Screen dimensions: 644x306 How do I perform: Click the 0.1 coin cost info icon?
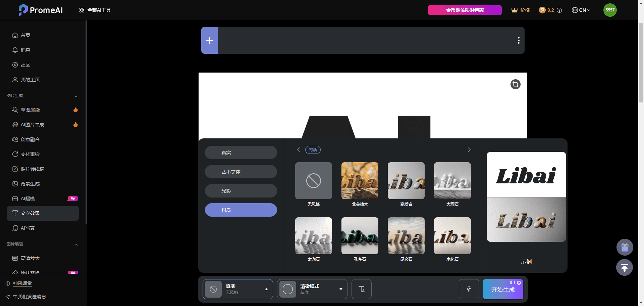(x=519, y=283)
